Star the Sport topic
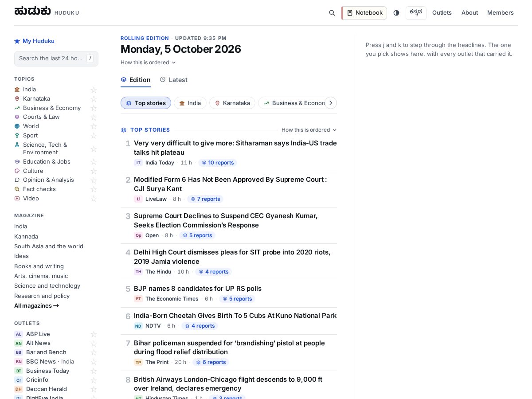 click(x=94, y=136)
